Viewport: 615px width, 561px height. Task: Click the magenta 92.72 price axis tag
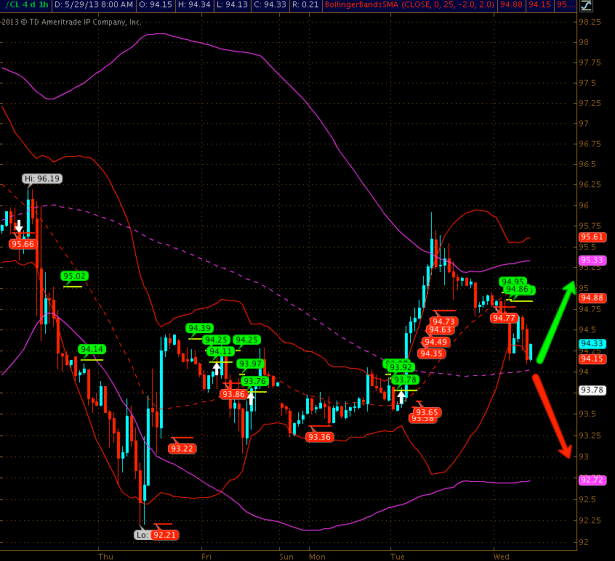pyautogui.click(x=592, y=480)
